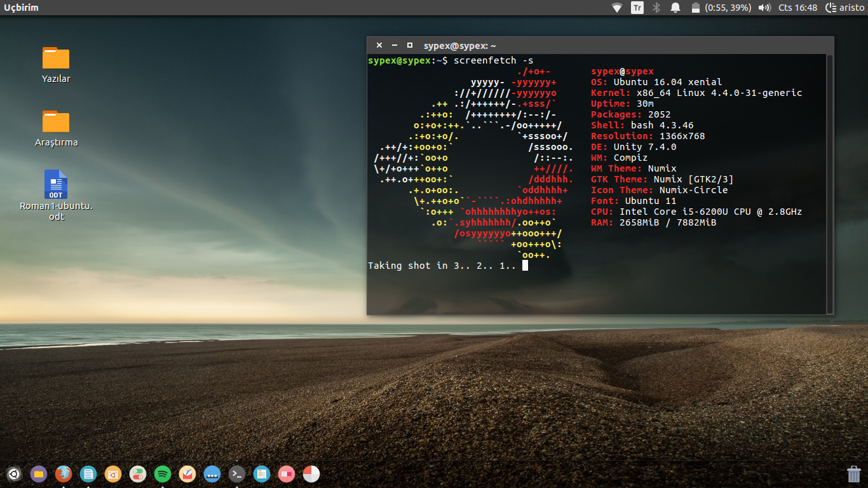Select the Roman1-ubuntu.odt file on desktop

[x=56, y=195]
